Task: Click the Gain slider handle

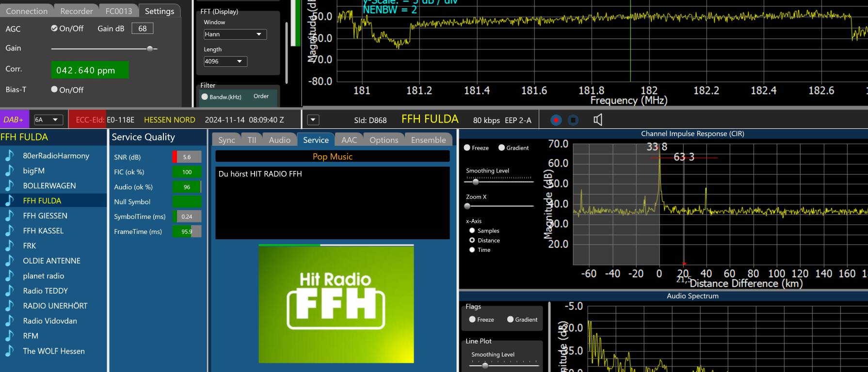Action: click(x=150, y=48)
